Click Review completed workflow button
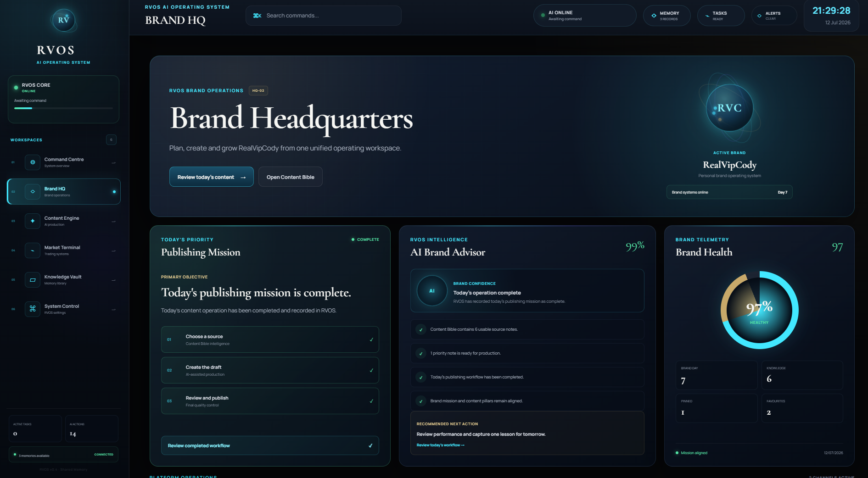The image size is (868, 478). [x=270, y=445]
